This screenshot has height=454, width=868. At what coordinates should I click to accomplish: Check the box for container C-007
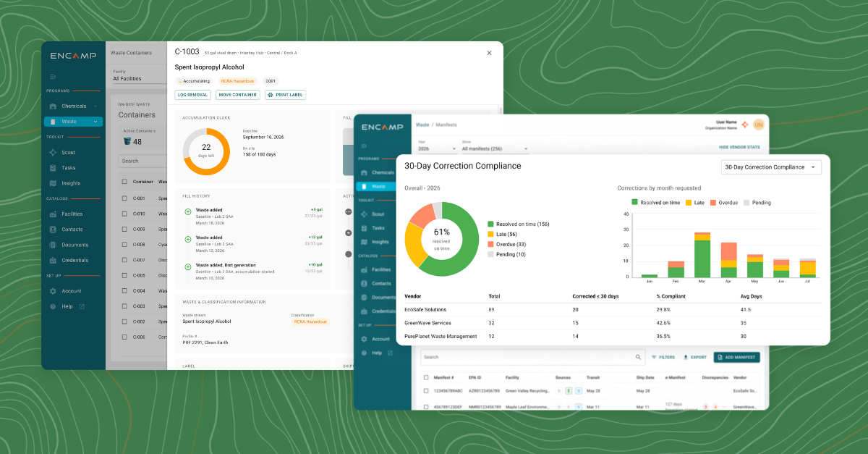(x=124, y=259)
